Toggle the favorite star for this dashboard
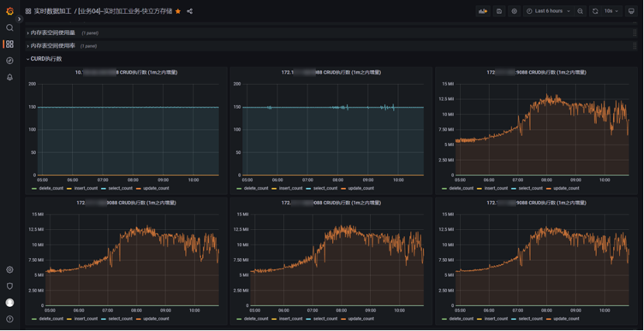This screenshot has width=644, height=331. tap(178, 12)
